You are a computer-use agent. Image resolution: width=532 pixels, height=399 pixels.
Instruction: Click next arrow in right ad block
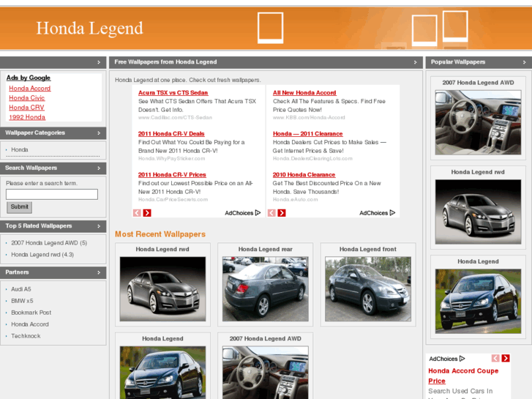click(x=282, y=213)
